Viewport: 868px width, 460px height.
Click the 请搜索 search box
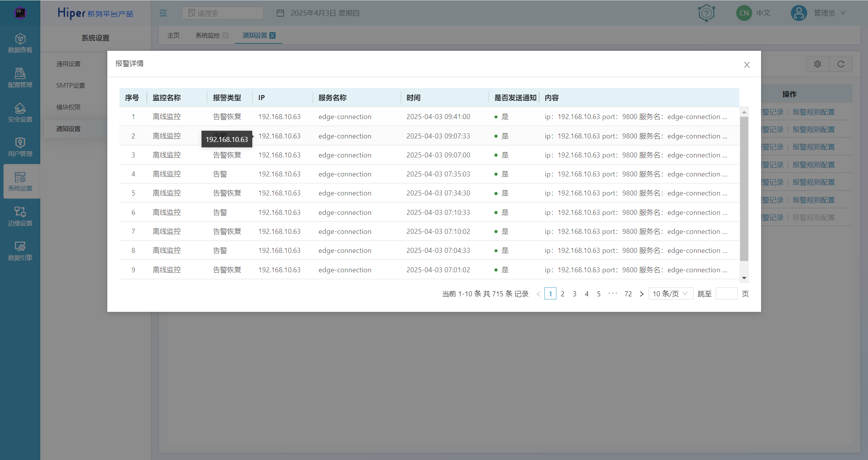(223, 13)
